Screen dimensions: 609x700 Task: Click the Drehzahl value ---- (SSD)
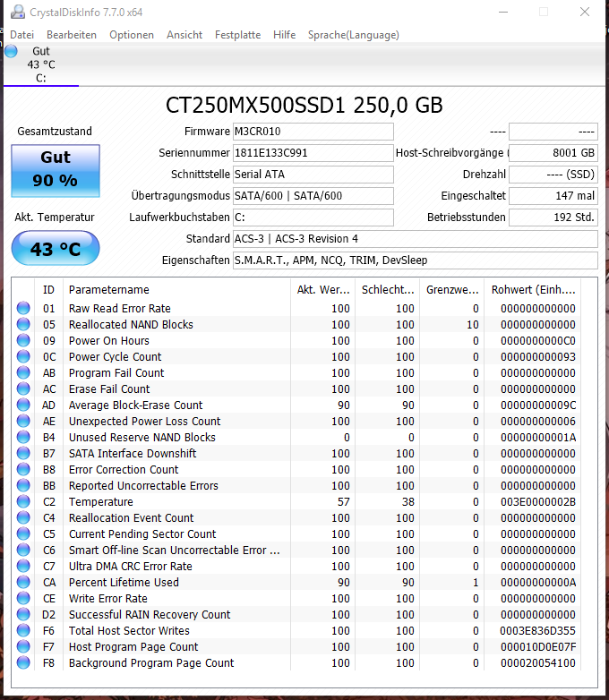pos(553,175)
